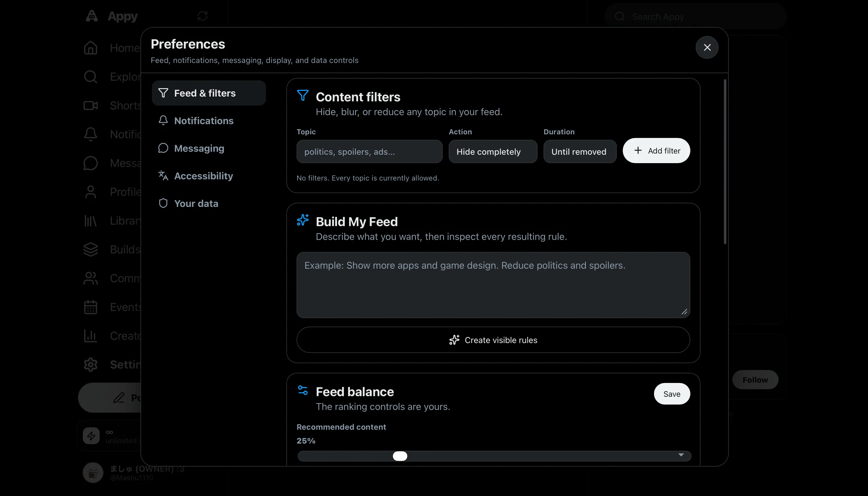The height and width of the screenshot is (496, 868).
Task: Switch to the Notifications preferences tab
Action: [x=209, y=121]
